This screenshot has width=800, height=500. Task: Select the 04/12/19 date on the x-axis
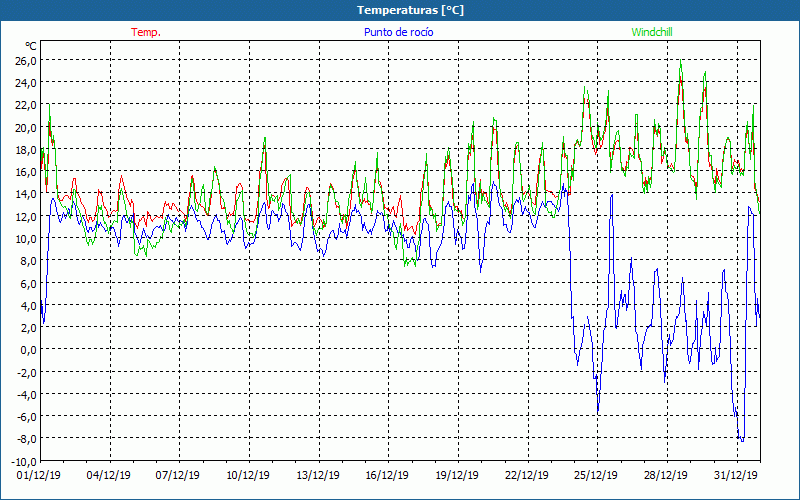(110, 475)
